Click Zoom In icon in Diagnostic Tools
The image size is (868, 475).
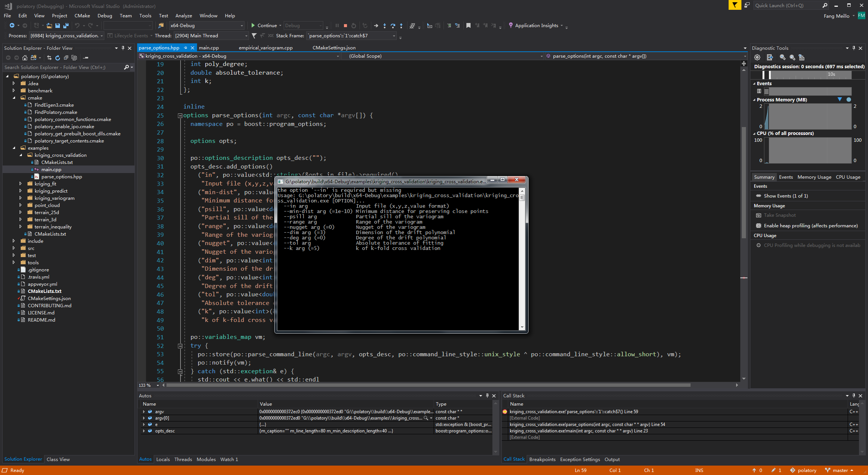pyautogui.click(x=782, y=57)
